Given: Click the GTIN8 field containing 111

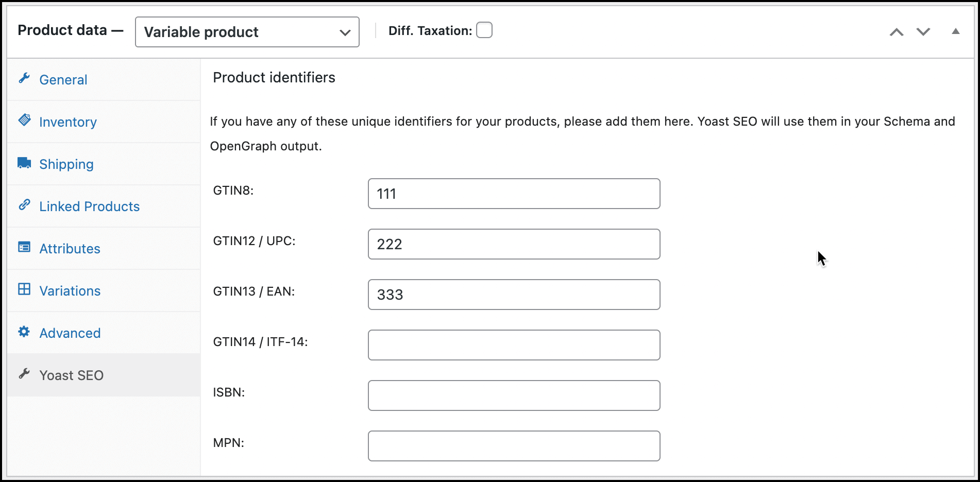Looking at the screenshot, I should pos(513,194).
